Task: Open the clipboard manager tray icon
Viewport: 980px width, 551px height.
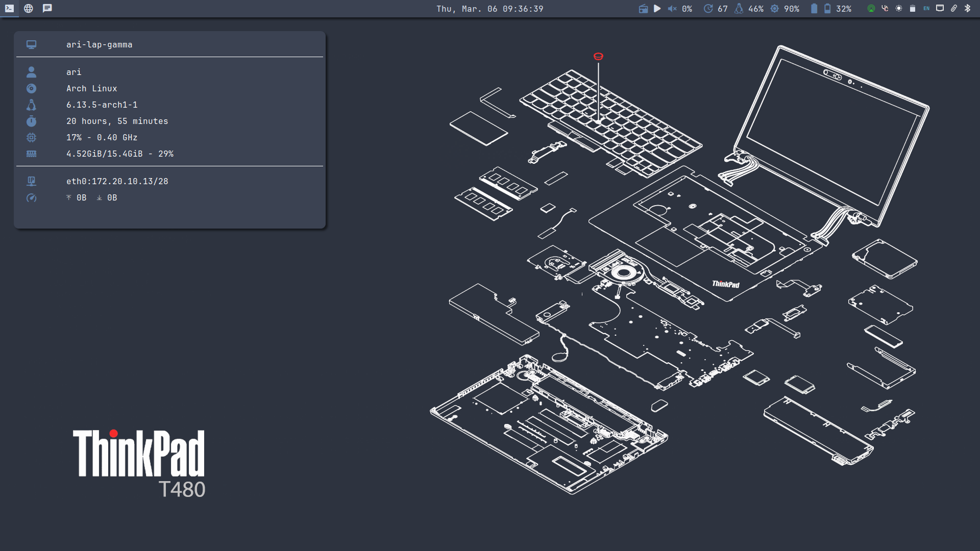Action: 913,9
